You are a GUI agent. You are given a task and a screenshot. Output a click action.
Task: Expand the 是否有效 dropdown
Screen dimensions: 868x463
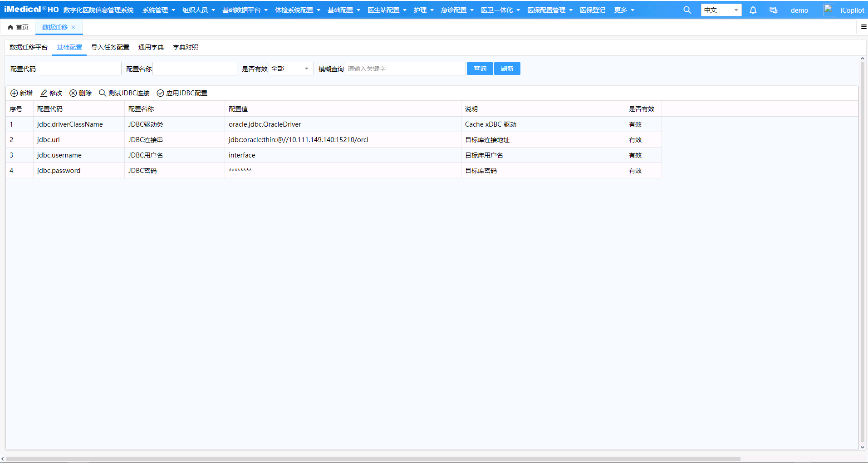[x=291, y=69]
